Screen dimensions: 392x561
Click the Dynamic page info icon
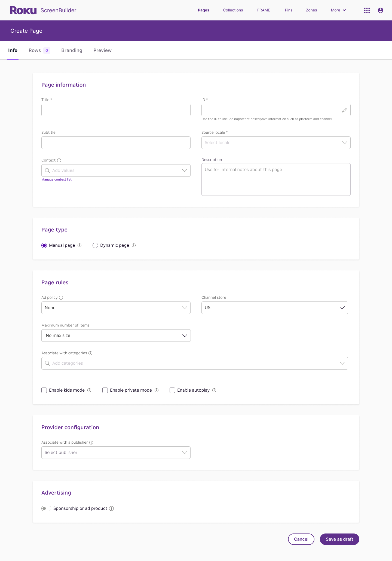134,245
